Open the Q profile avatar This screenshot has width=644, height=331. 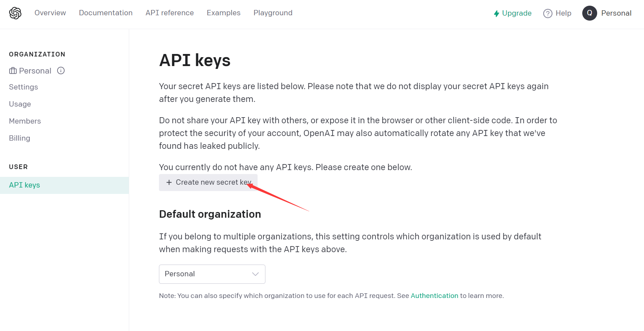[590, 13]
